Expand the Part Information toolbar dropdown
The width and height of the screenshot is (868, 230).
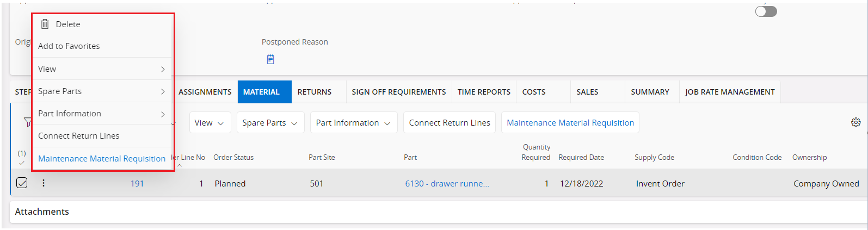pos(353,123)
